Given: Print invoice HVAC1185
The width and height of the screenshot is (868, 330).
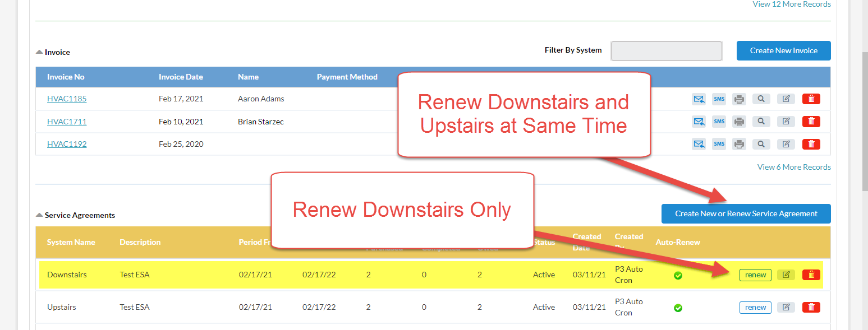Looking at the screenshot, I should [x=740, y=99].
